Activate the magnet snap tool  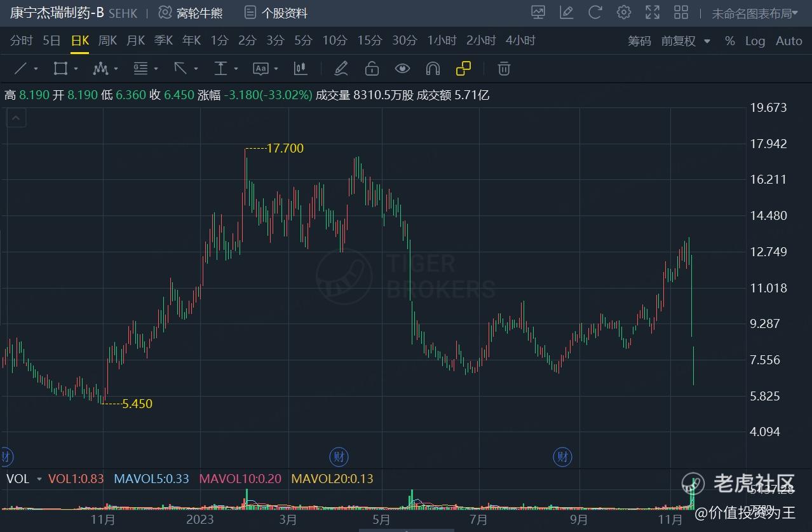click(x=433, y=69)
